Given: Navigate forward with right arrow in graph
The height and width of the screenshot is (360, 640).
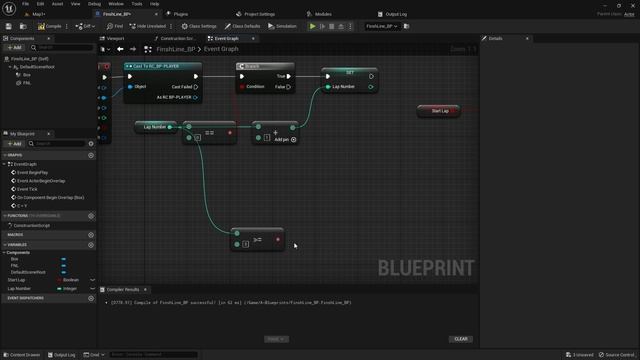Looking at the screenshot, I should pos(133,49).
